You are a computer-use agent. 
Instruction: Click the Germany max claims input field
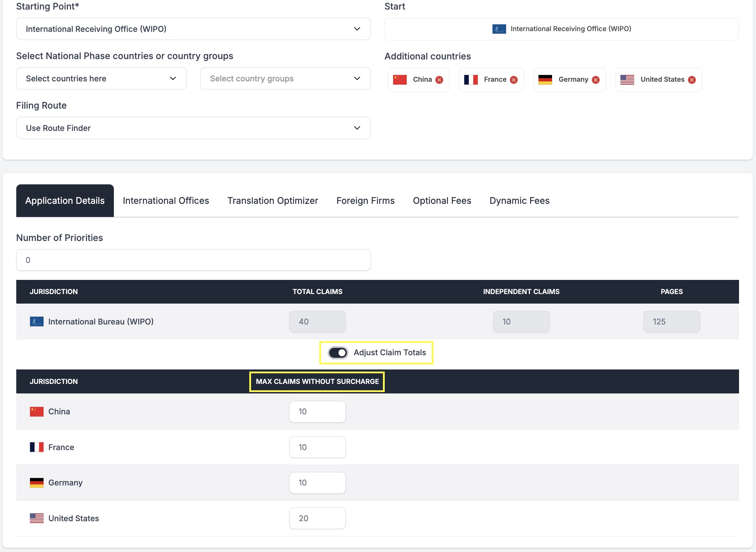(317, 483)
